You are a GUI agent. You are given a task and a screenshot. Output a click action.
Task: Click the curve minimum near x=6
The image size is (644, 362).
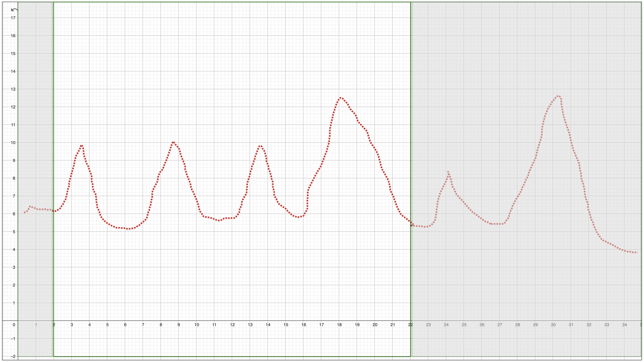tap(128, 229)
